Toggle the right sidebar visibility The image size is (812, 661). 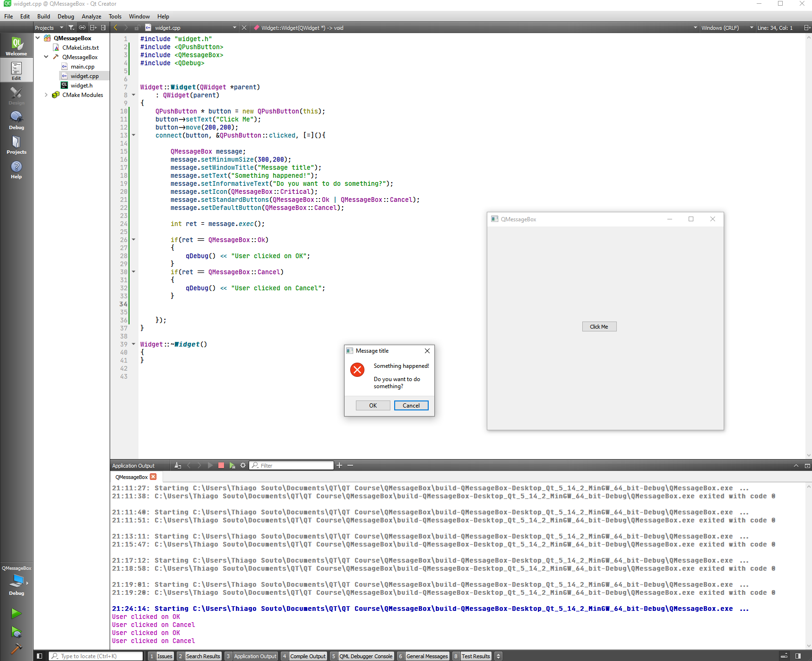pos(798,656)
